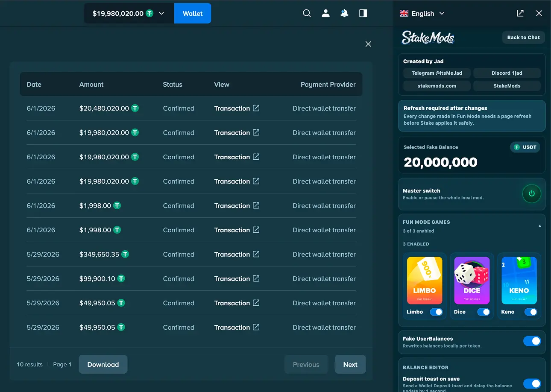The width and height of the screenshot is (551, 392).
Task: Click Tether icon beside $20,480,020.00 amount
Action: tap(135, 108)
